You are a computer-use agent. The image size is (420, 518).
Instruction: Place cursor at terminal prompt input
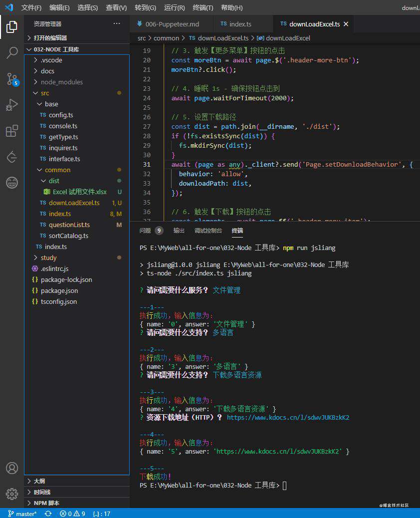pos(285,485)
